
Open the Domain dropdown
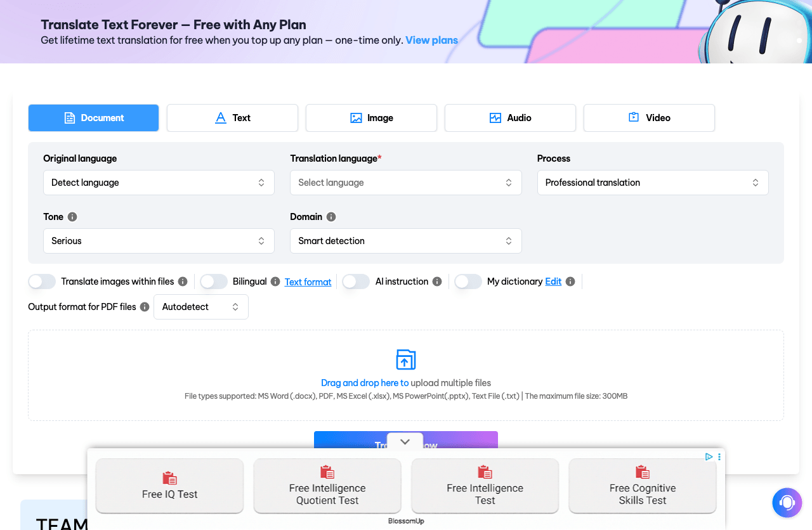coord(406,241)
